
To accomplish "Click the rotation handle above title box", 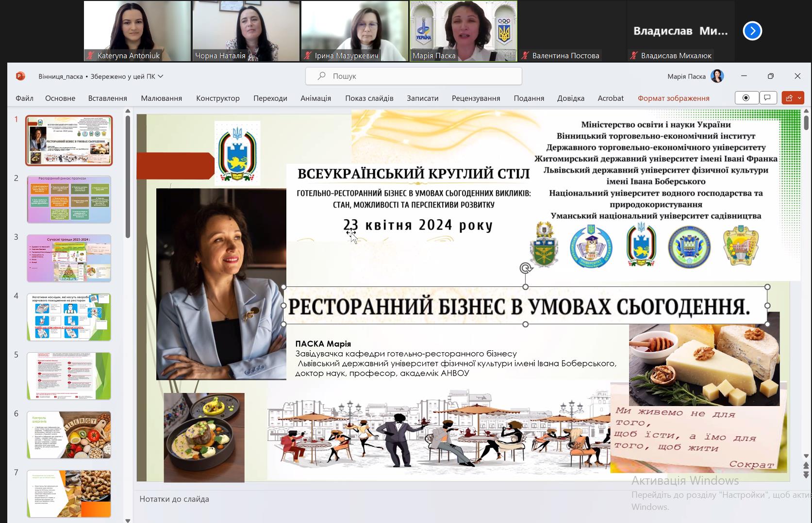I will point(525,268).
